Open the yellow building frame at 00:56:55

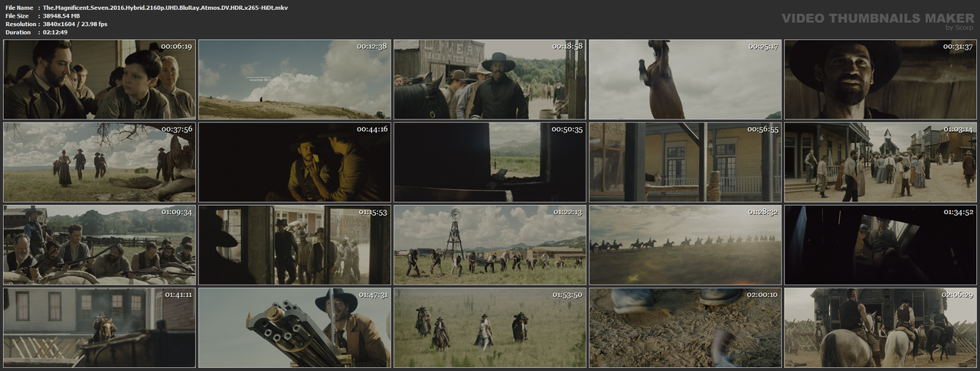685,161
